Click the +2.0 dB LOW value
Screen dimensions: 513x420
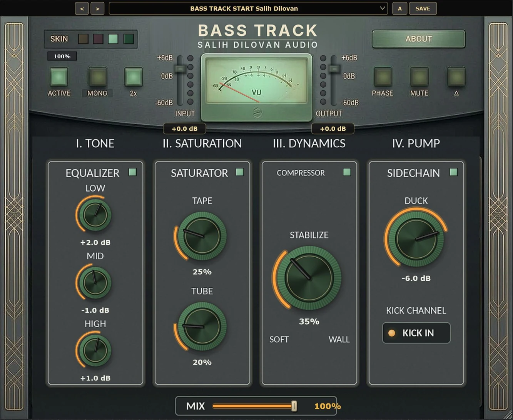[95, 243]
